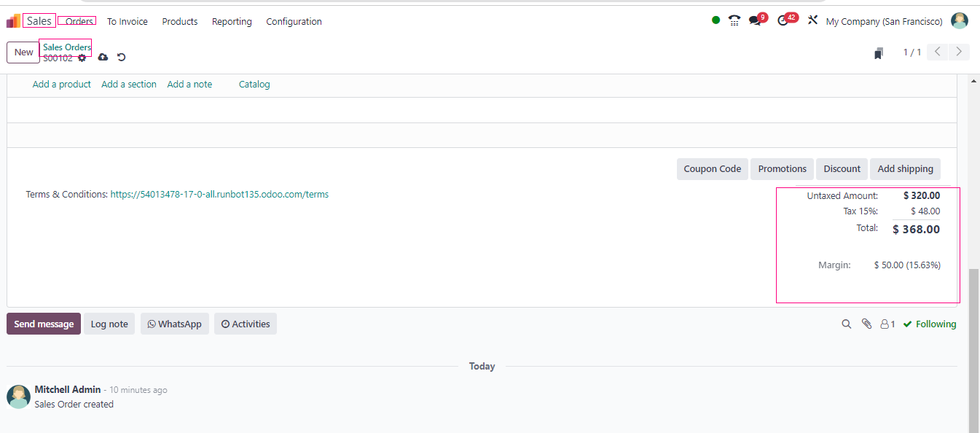Viewport: 980px width, 433px height.
Task: Click the debug tools wrench icon
Action: [812, 21]
